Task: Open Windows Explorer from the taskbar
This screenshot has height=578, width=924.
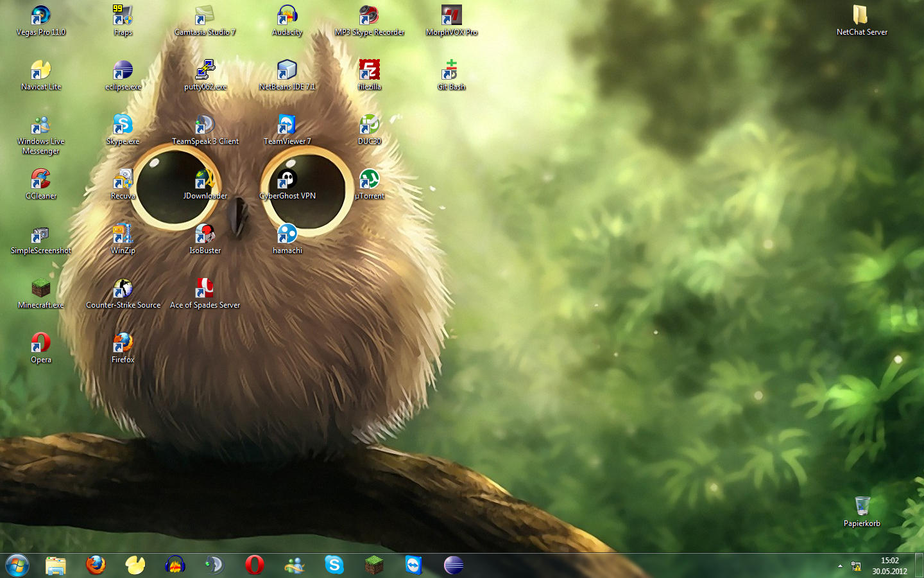Action: coord(56,565)
